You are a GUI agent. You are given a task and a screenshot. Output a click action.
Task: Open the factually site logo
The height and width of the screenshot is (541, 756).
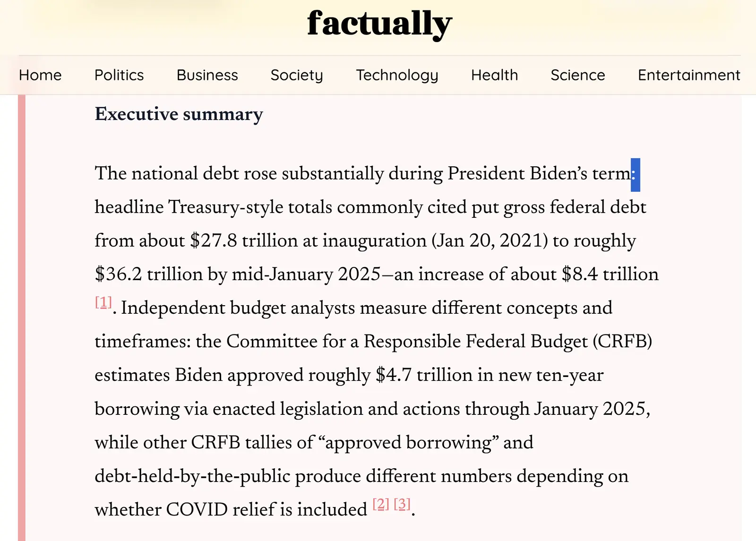point(379,24)
